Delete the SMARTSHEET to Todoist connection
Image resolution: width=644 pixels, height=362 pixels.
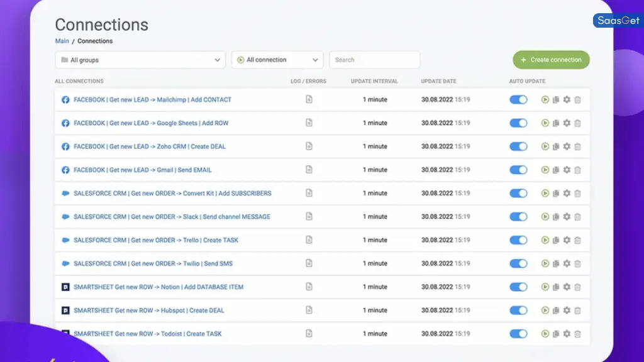pyautogui.click(x=577, y=334)
